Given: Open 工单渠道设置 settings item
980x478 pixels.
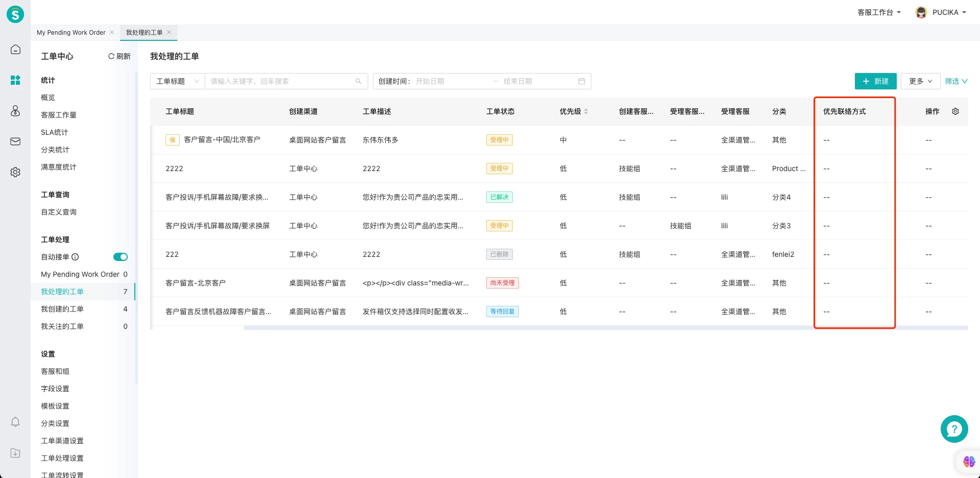Looking at the screenshot, I should click(62, 441).
